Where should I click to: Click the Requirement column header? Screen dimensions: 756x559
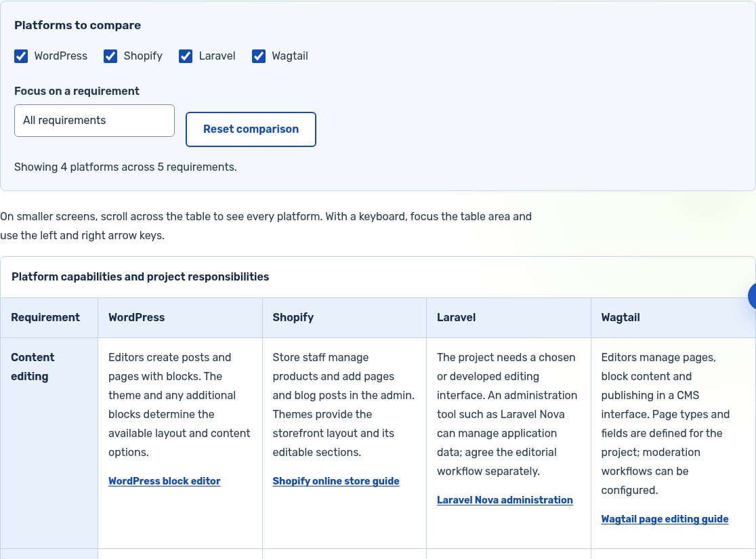coord(49,317)
